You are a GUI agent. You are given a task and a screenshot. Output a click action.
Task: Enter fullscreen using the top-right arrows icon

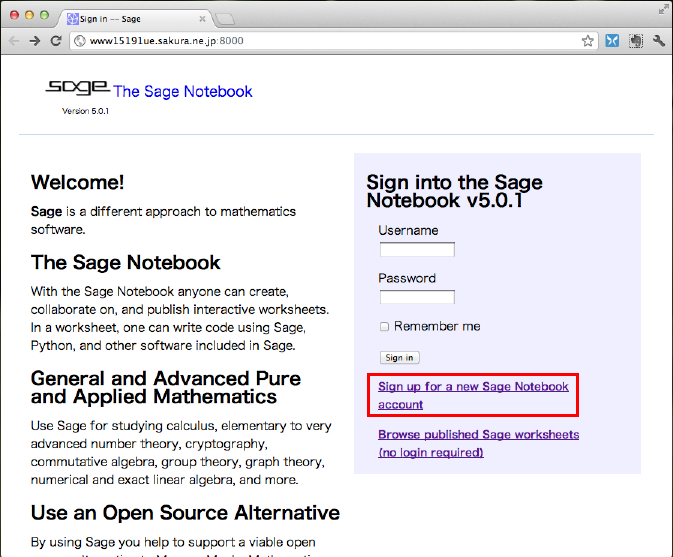coord(663,8)
